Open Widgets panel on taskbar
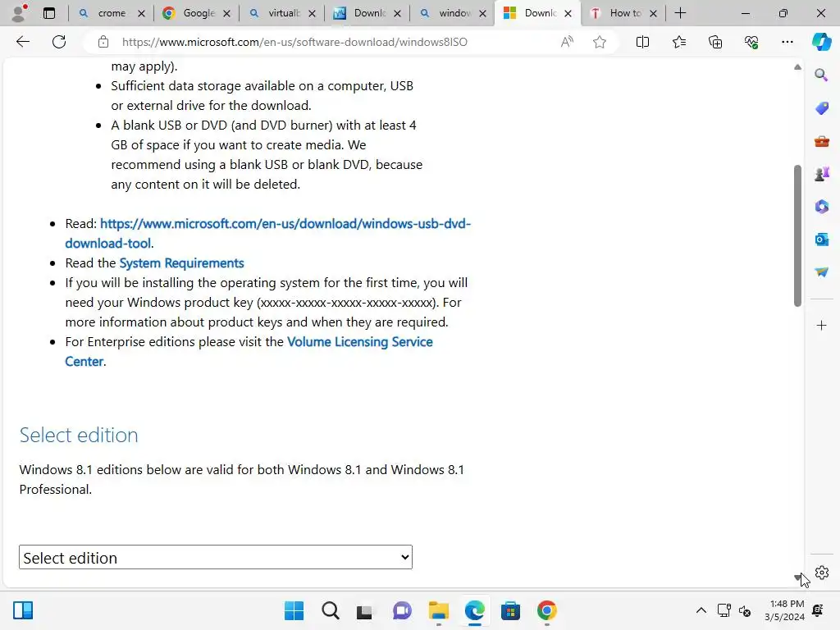Viewport: 840px width, 630px height. click(23, 610)
